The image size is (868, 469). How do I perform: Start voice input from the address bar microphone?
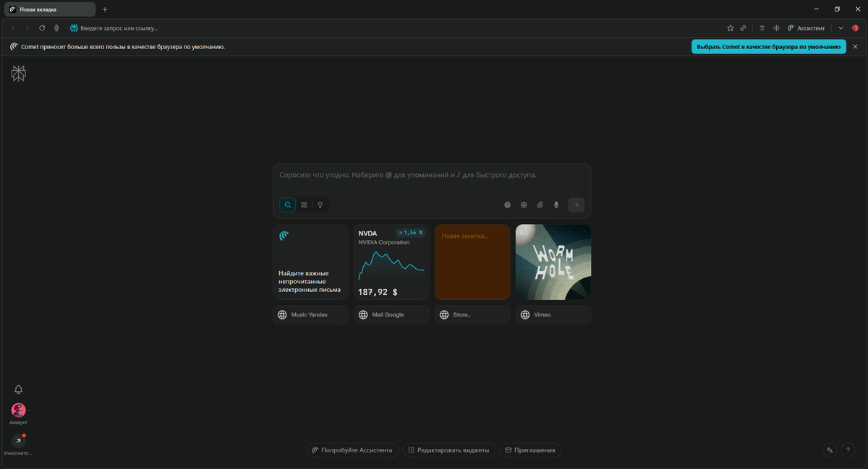(x=56, y=28)
